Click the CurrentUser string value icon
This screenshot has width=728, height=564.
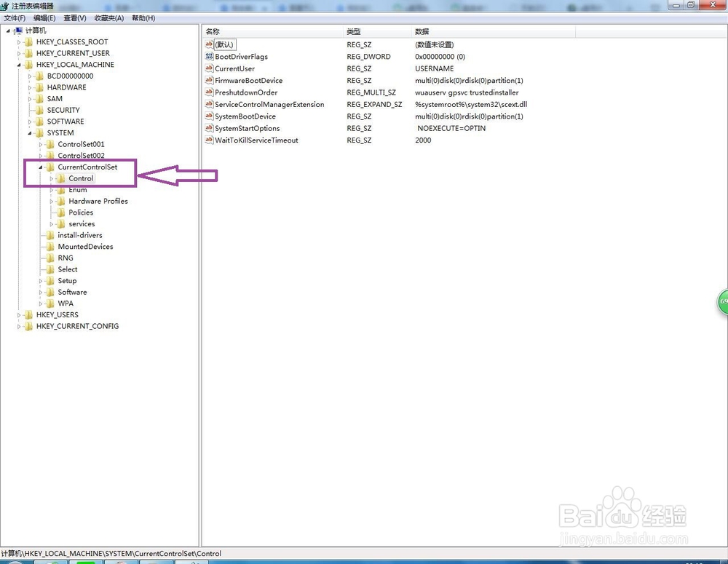tap(209, 68)
